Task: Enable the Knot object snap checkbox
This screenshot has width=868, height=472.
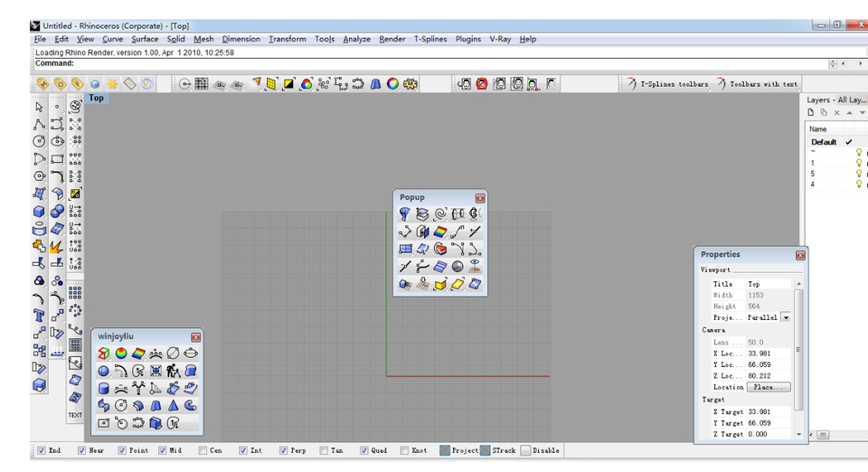Action: click(403, 450)
